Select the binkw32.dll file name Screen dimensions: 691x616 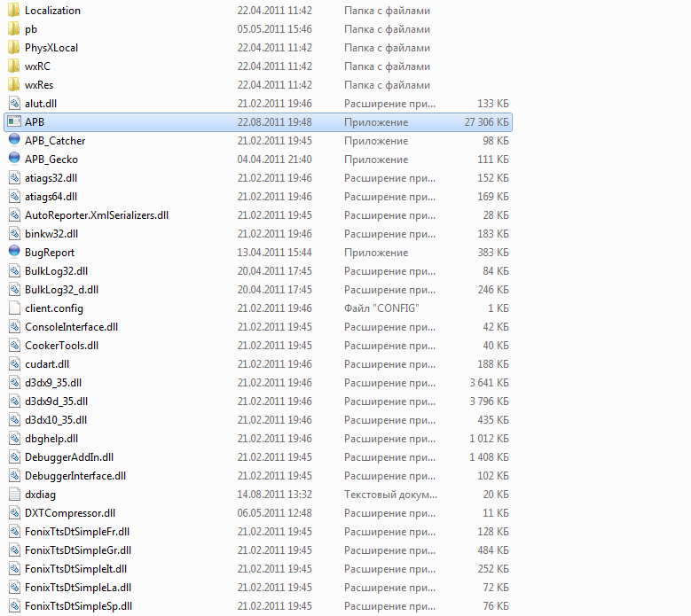click(x=51, y=234)
